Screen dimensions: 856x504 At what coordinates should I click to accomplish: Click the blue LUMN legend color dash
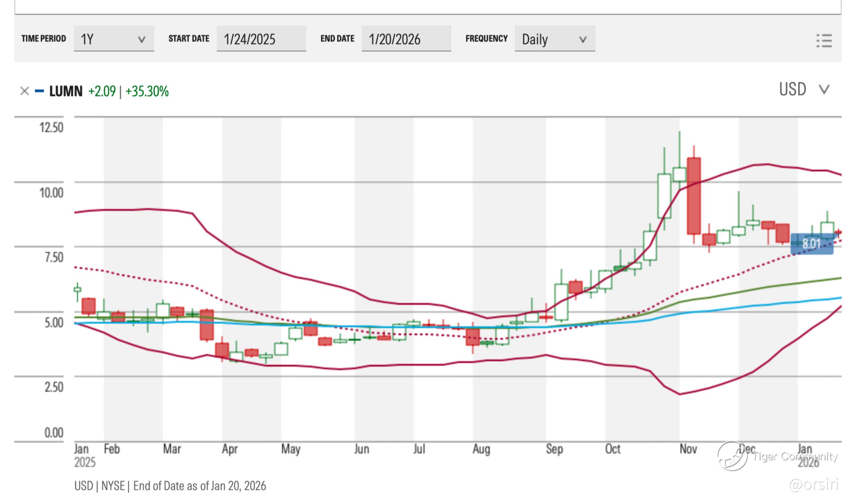pyautogui.click(x=39, y=91)
